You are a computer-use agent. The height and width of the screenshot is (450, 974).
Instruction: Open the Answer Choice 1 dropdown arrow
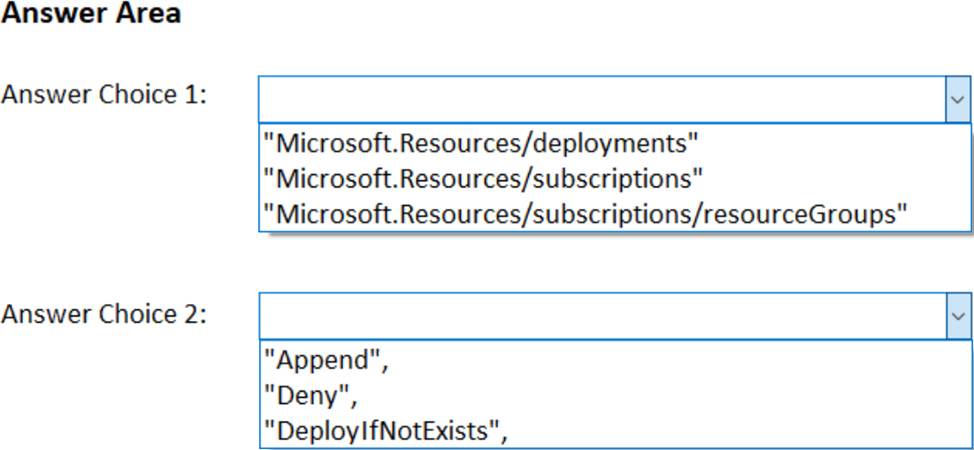pos(958,99)
